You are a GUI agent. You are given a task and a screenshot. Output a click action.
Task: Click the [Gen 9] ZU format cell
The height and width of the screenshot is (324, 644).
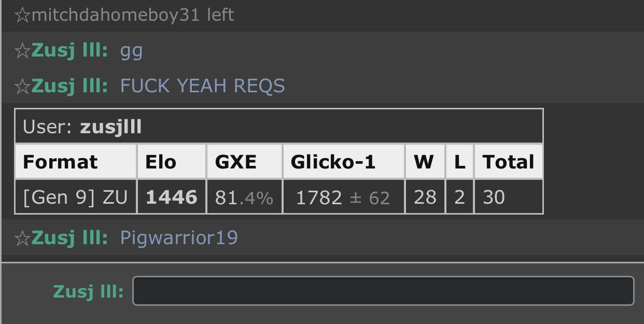[x=76, y=197]
